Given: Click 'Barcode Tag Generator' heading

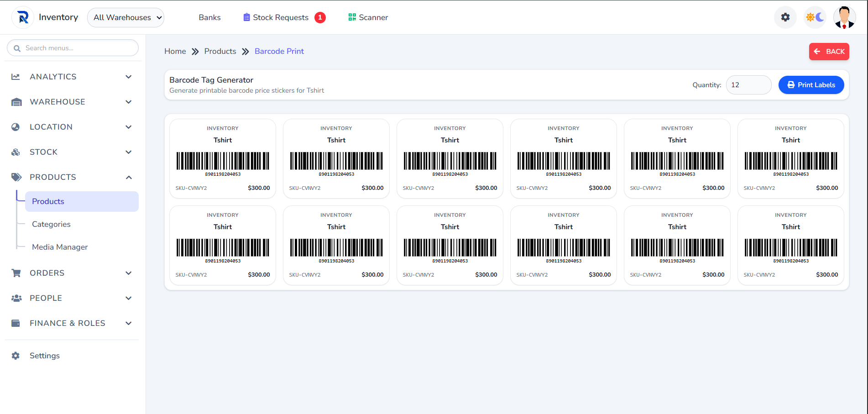Looking at the screenshot, I should click(x=211, y=80).
